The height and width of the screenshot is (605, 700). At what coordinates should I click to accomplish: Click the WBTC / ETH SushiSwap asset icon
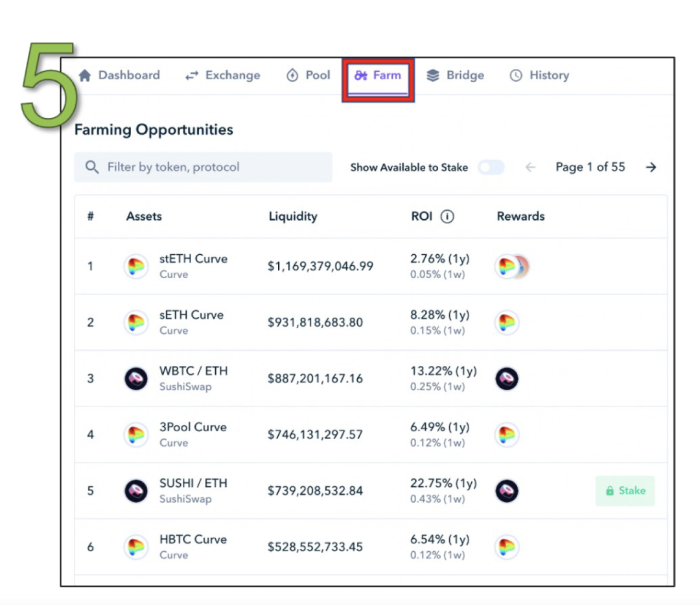pyautogui.click(x=135, y=379)
